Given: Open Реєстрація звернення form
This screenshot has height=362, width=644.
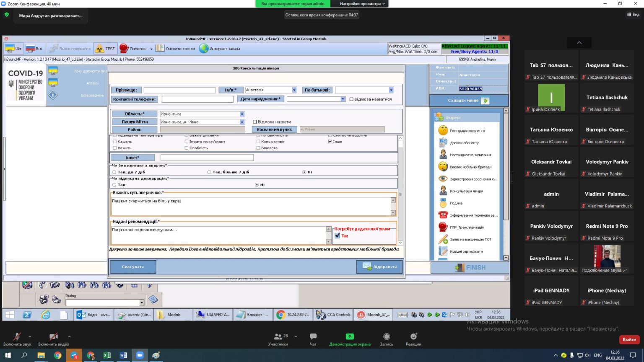Looking at the screenshot, I should click(467, 131).
